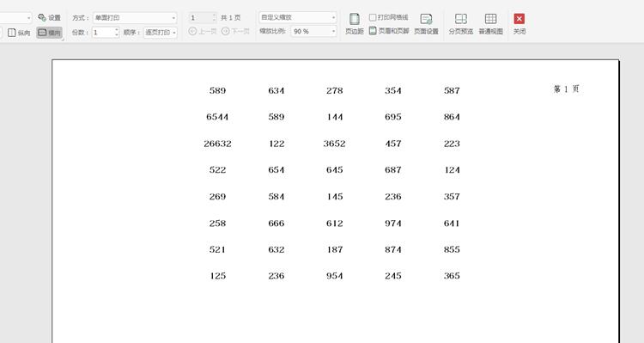Click the 第 1 页 page header text
The height and width of the screenshot is (343, 644).
click(x=567, y=89)
